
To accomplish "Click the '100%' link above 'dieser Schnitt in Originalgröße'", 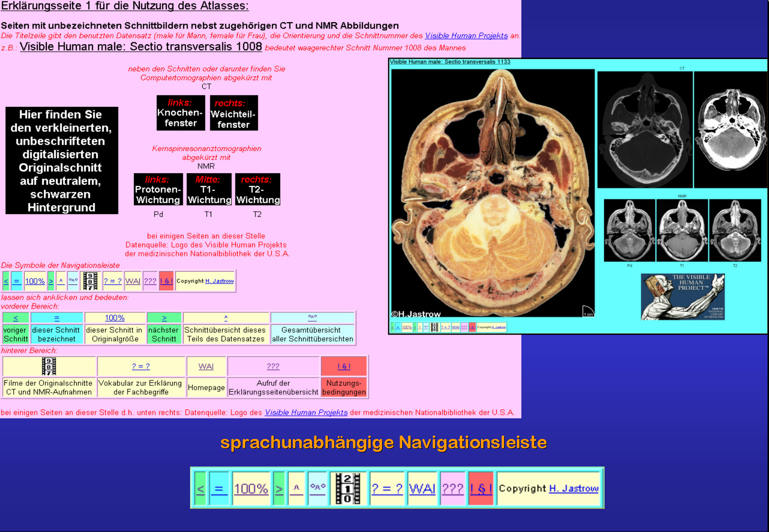I will pyautogui.click(x=115, y=318).
